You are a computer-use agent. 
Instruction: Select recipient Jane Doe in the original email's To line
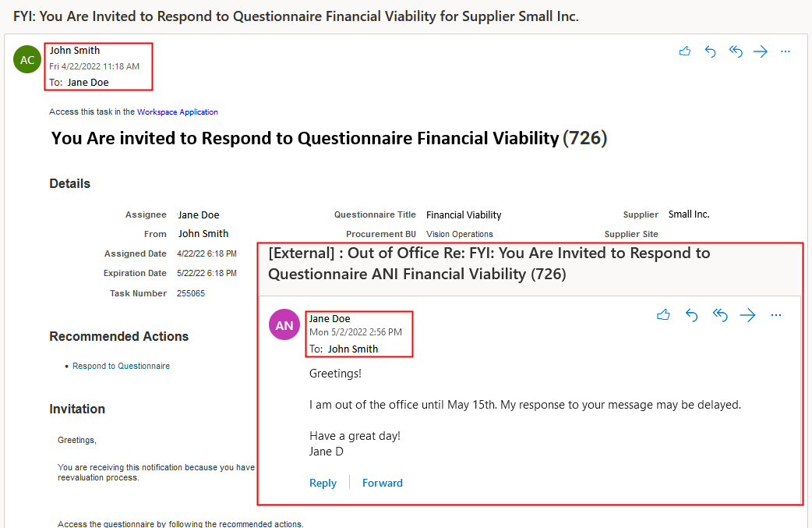pos(88,82)
